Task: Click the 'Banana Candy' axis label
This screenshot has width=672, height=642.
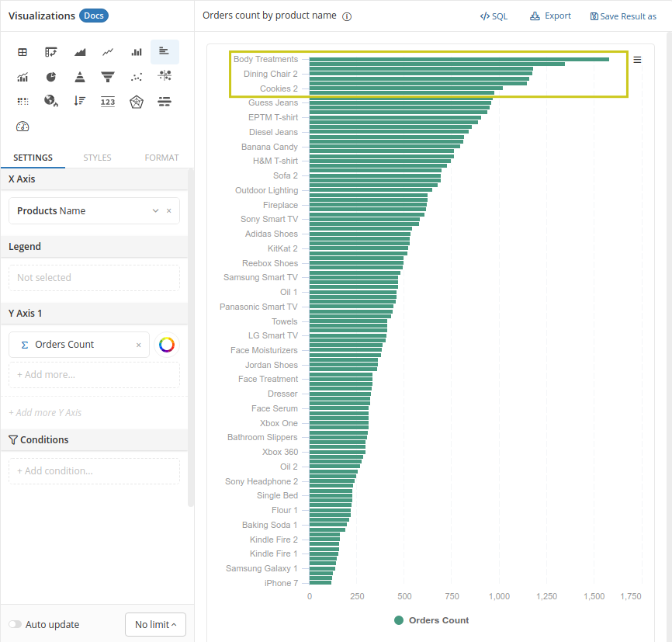Action: tap(269, 147)
